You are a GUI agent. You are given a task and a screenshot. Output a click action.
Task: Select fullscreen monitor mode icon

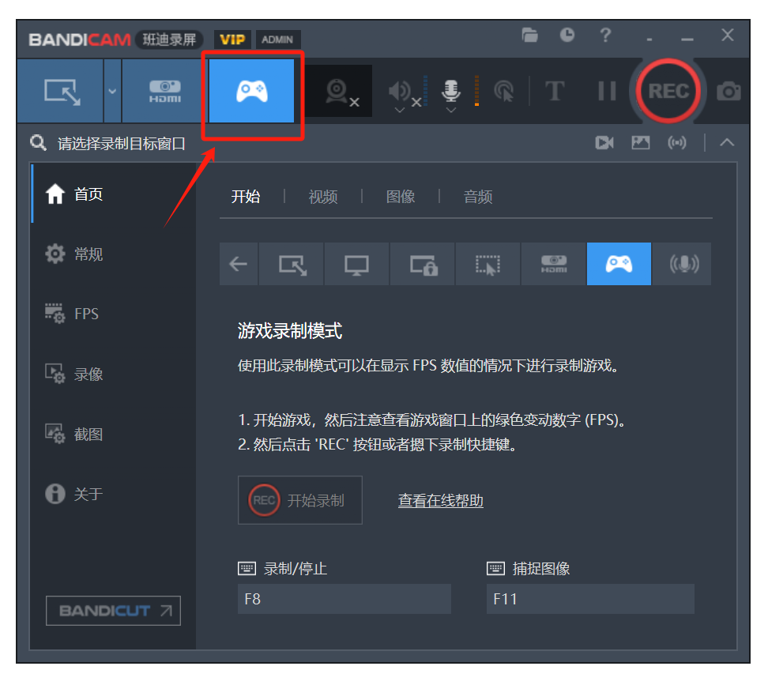(x=356, y=264)
